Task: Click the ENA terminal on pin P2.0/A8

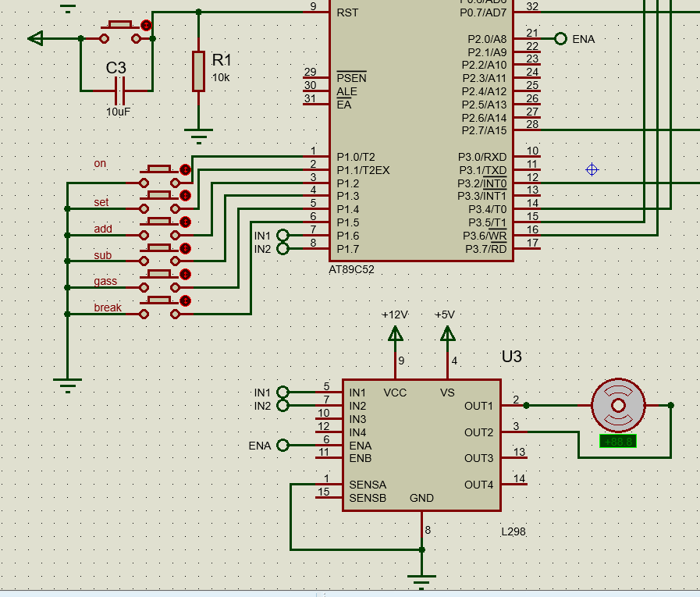Action: pyautogui.click(x=560, y=38)
